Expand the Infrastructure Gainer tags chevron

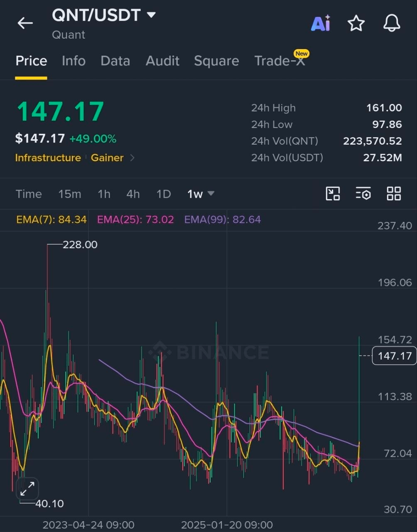click(x=132, y=158)
